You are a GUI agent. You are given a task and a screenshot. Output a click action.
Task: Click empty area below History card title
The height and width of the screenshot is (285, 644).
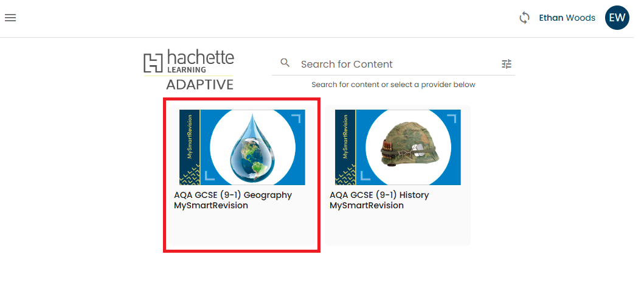click(x=398, y=230)
